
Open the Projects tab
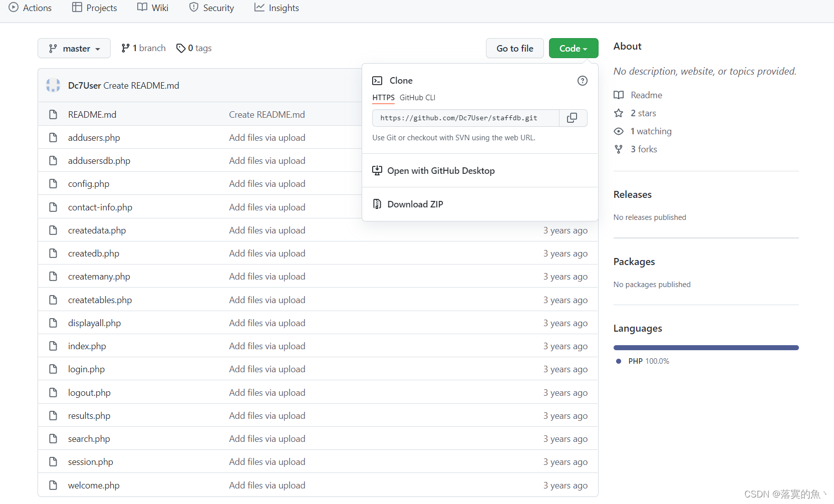[x=95, y=8]
